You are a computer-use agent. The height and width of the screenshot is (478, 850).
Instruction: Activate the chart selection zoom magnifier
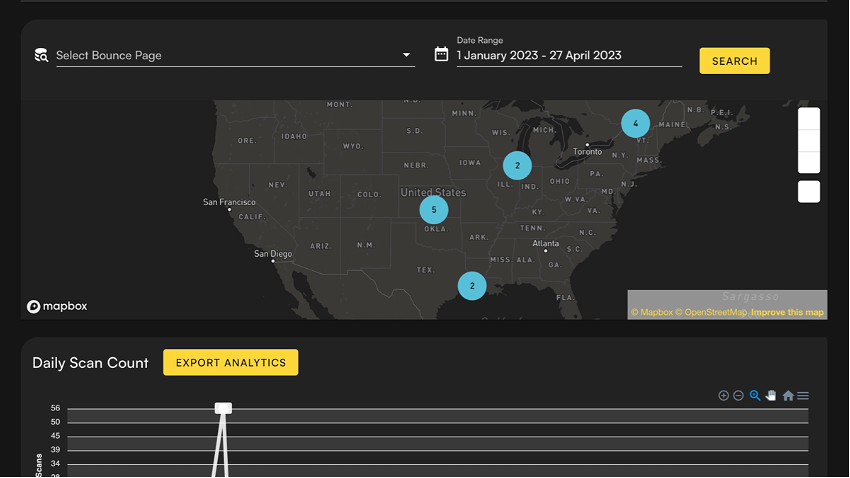pos(755,396)
